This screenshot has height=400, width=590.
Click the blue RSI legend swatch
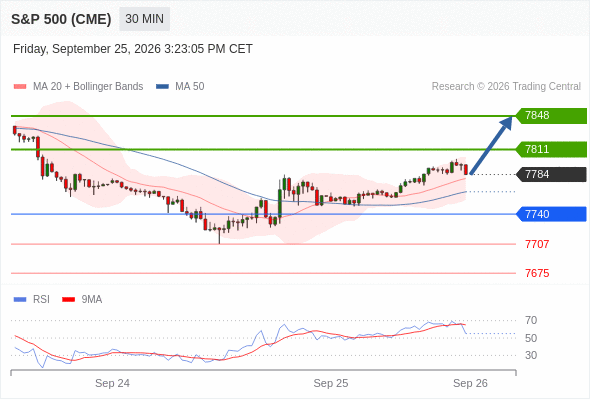pyautogui.click(x=20, y=300)
